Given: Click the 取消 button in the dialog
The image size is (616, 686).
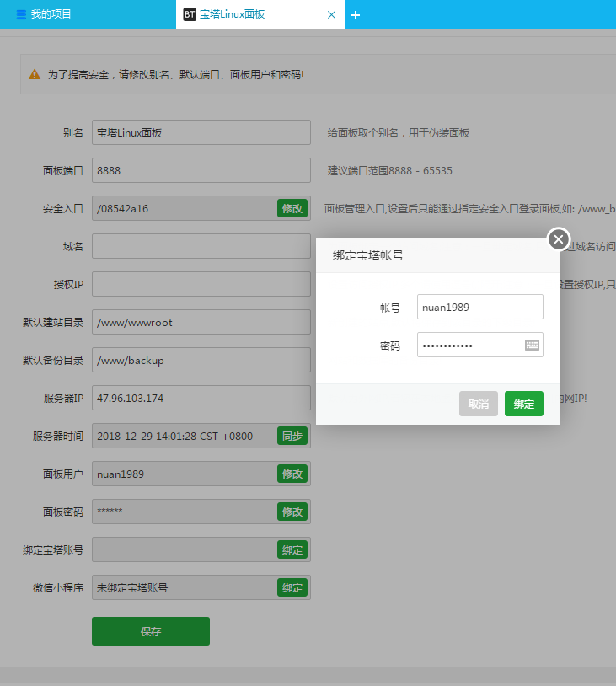Looking at the screenshot, I should pyautogui.click(x=478, y=404).
